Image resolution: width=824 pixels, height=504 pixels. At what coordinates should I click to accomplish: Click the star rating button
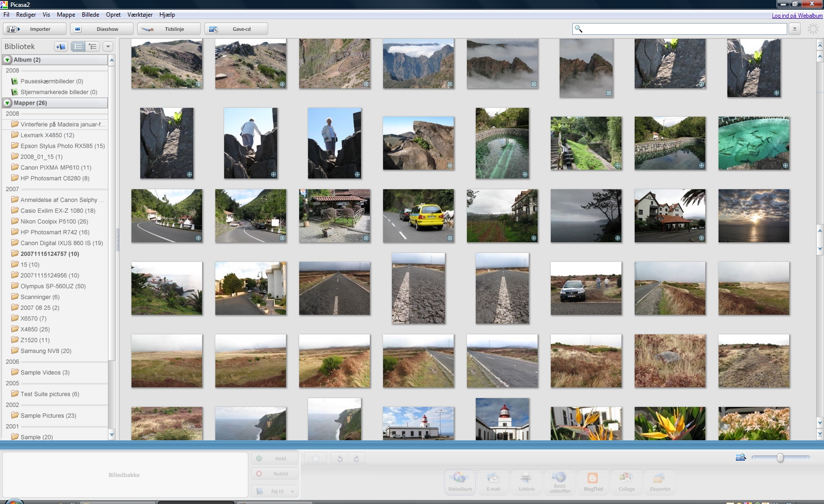[x=316, y=458]
